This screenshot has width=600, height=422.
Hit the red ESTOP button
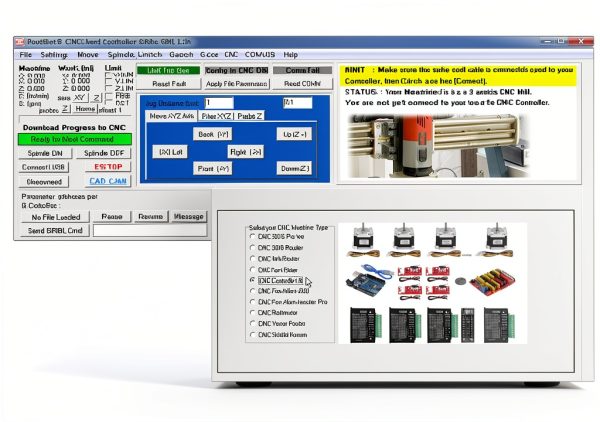click(108, 167)
